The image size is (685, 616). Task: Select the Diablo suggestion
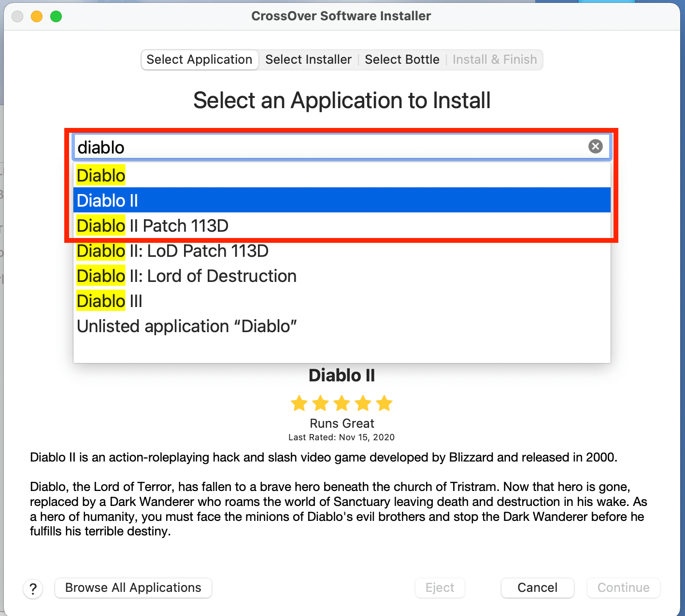(x=342, y=175)
